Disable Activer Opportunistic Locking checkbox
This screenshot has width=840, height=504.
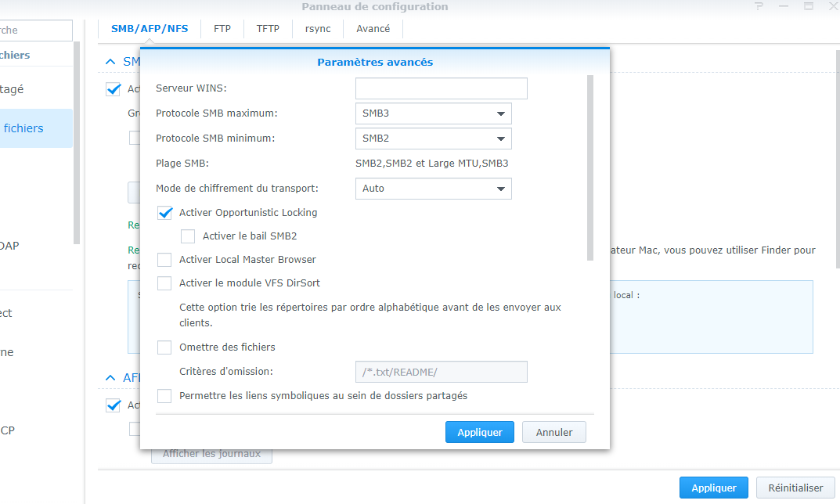pos(164,213)
